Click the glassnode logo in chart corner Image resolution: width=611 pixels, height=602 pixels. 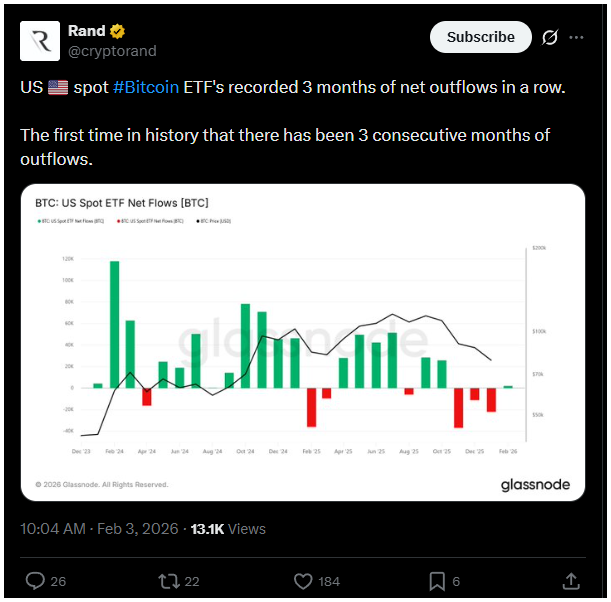click(x=535, y=484)
